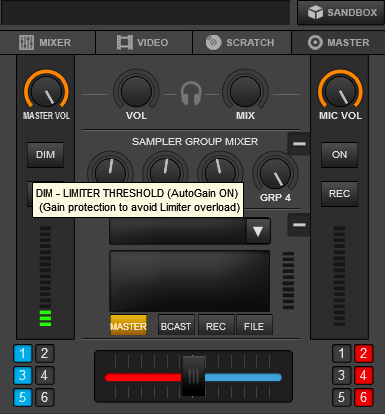Click the GRP 4 sampler knob
This screenshot has width=385, height=414.
pyautogui.click(x=275, y=173)
